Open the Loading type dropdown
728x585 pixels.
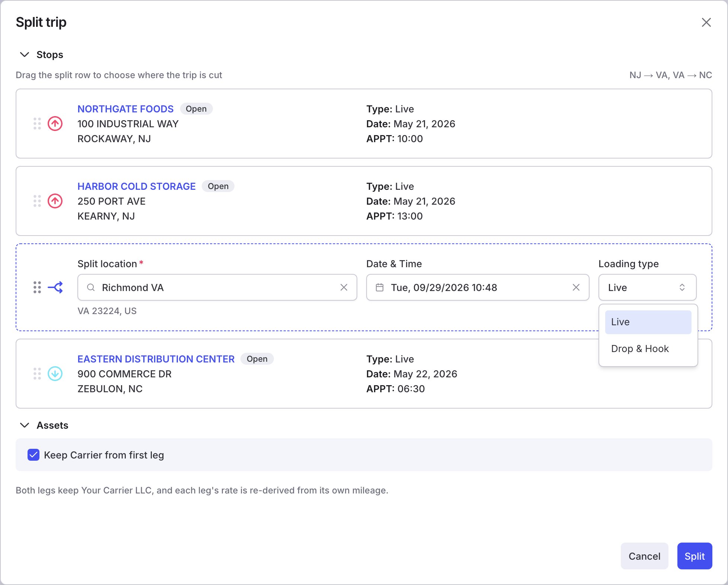[x=648, y=287]
